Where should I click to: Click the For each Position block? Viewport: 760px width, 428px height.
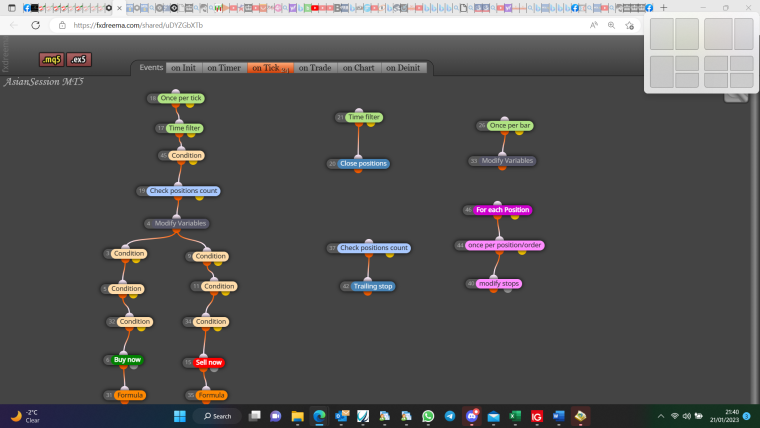pos(502,210)
